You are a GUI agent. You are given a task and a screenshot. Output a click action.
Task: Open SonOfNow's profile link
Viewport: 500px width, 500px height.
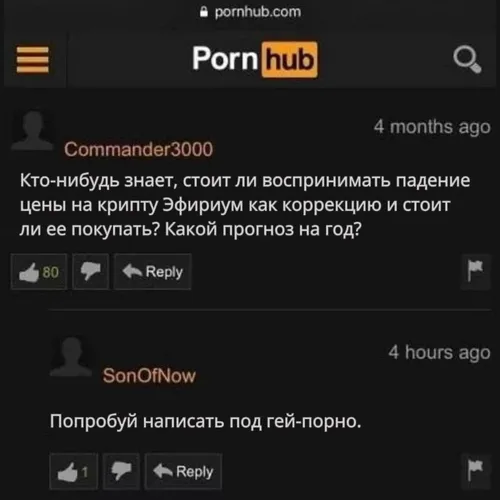click(x=149, y=376)
